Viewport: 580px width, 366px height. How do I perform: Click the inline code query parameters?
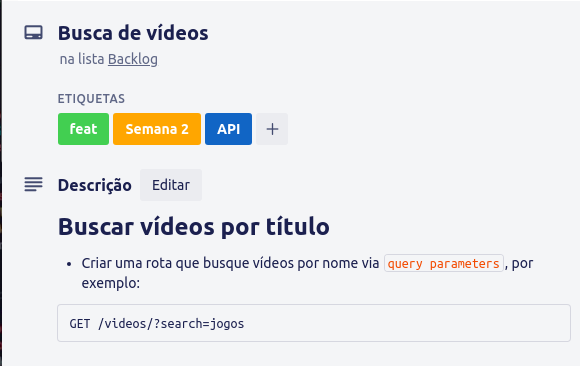coord(444,263)
